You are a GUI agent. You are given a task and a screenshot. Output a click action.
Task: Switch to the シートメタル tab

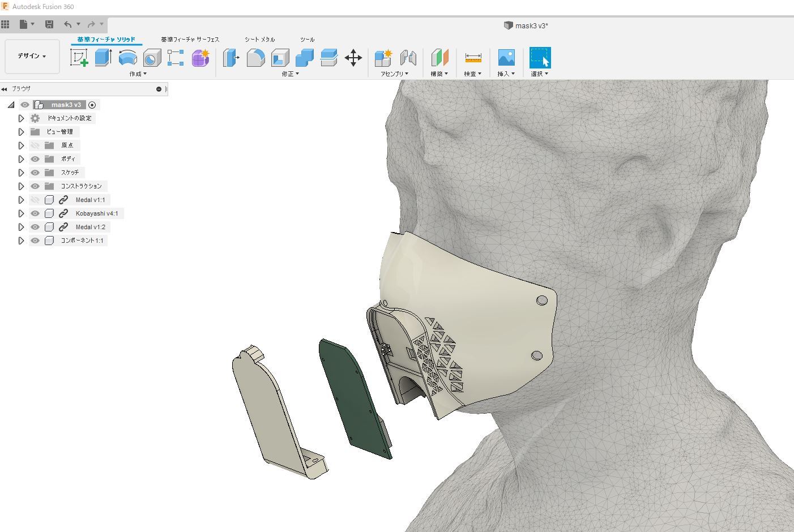[260, 40]
